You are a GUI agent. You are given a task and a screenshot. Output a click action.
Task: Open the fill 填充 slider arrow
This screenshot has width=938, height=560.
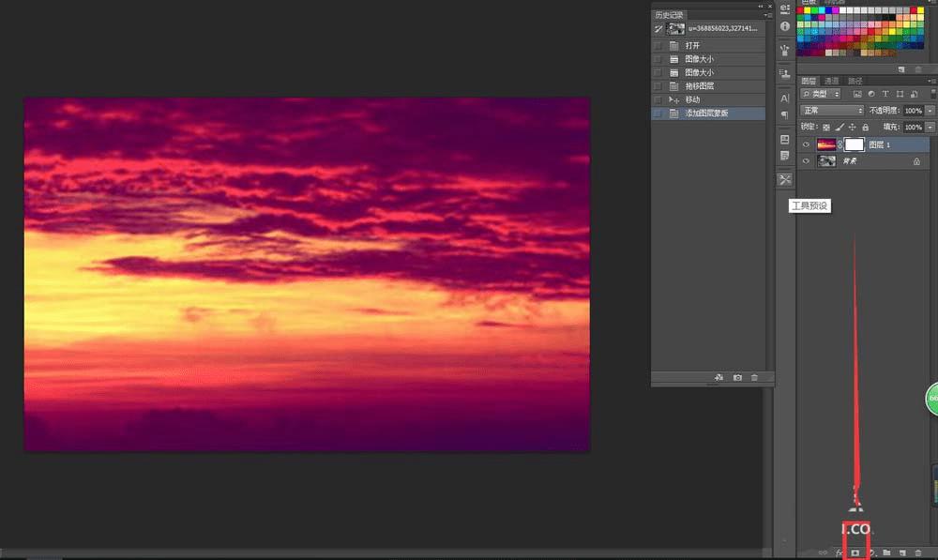(x=930, y=128)
